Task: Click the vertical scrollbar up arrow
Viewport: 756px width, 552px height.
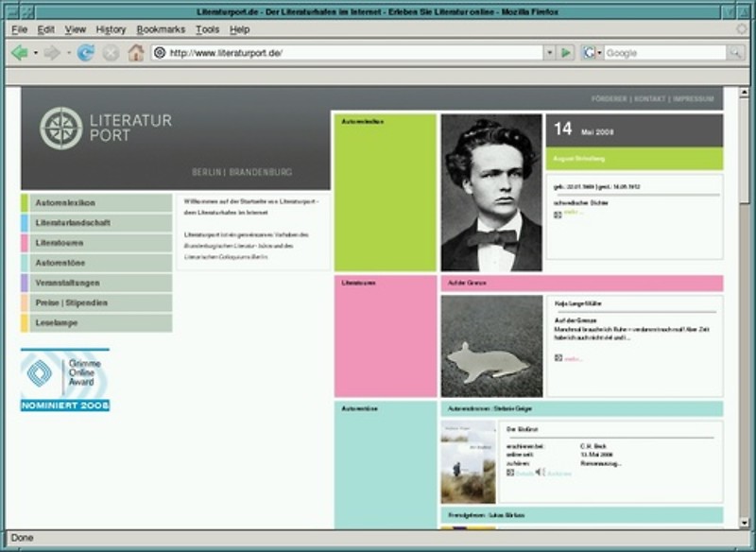Action: (x=744, y=92)
